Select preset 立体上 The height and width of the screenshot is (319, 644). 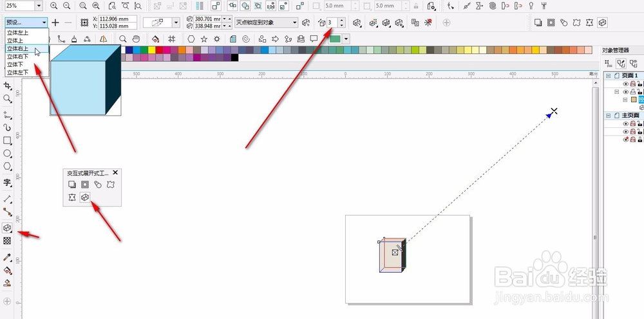[26, 41]
